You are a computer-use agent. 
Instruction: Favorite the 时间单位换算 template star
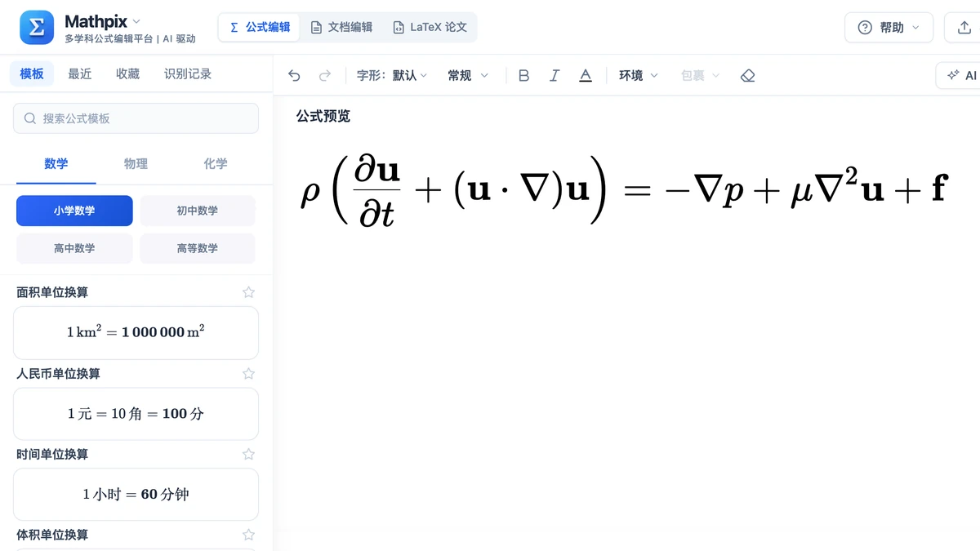(x=249, y=454)
